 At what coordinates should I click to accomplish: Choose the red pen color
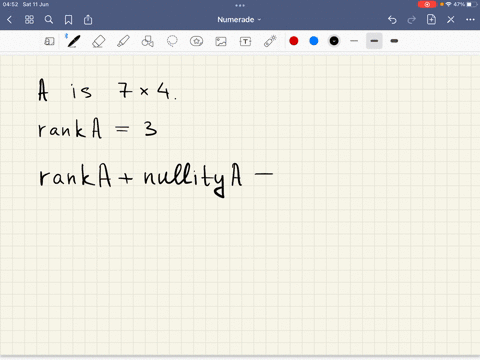coord(294,41)
